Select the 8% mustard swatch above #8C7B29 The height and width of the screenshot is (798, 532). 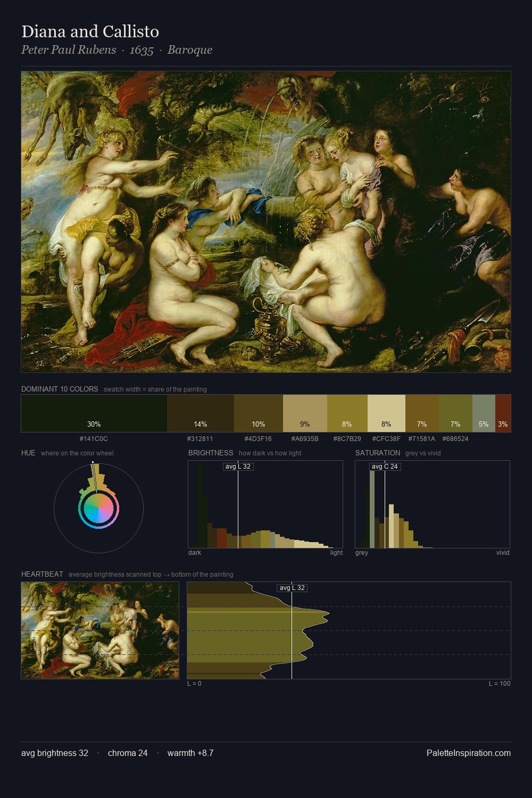click(x=347, y=413)
